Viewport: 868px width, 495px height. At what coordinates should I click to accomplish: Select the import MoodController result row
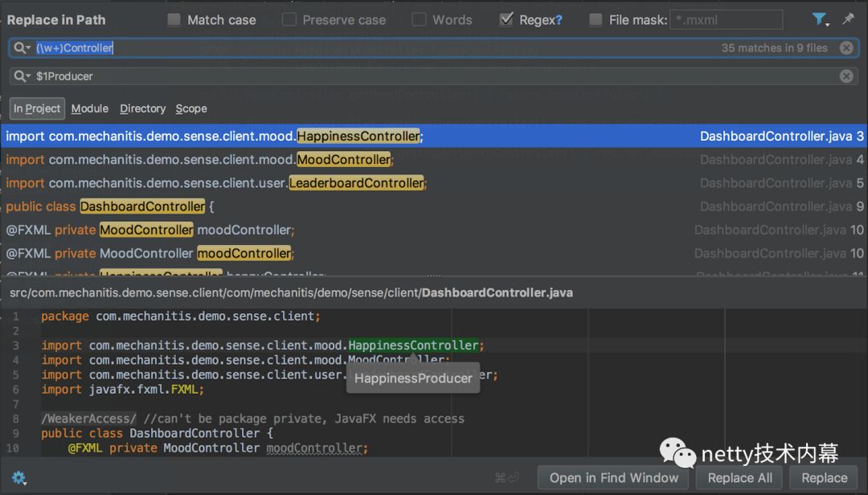(434, 159)
